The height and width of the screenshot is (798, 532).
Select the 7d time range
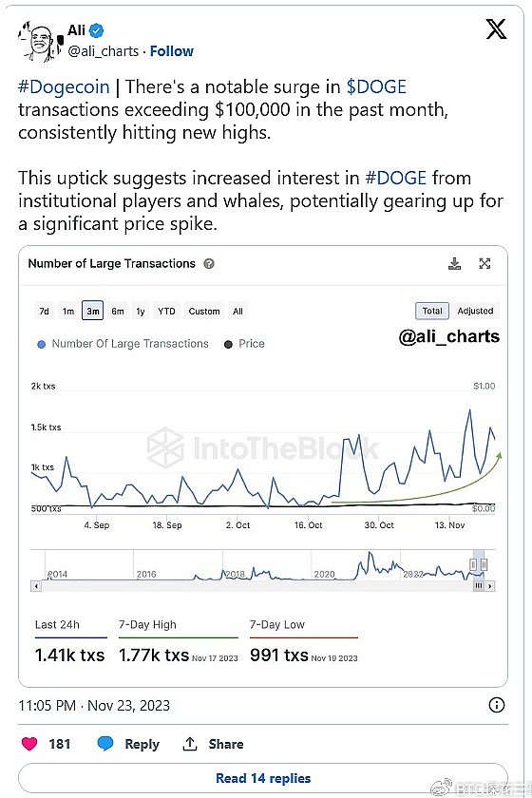(45, 311)
